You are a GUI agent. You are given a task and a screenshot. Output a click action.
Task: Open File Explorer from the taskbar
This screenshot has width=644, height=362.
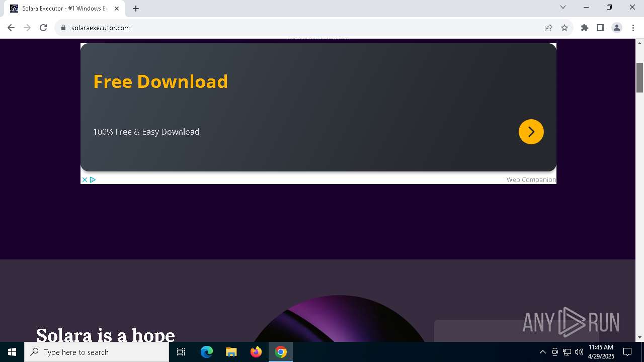point(231,352)
